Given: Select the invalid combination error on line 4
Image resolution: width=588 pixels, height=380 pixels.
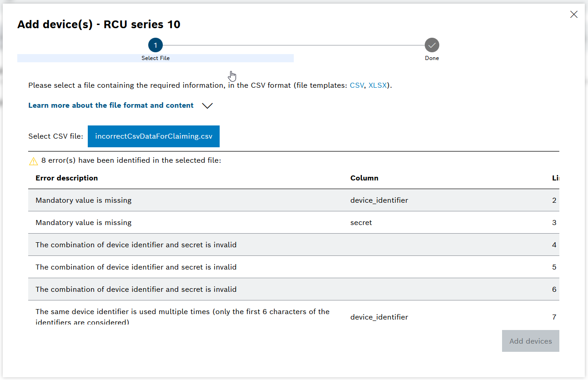Looking at the screenshot, I should tap(136, 245).
